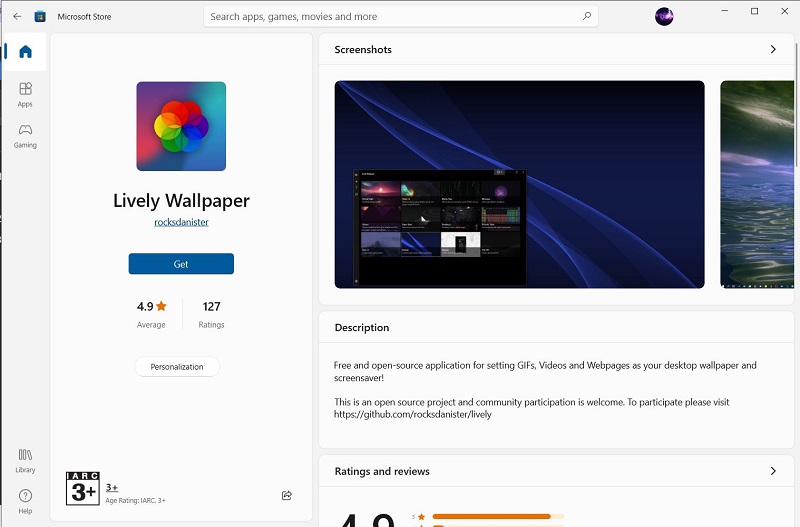Screen dimensions: 800x527
Task: Open the 3+ age rating link
Action: pyautogui.click(x=112, y=487)
